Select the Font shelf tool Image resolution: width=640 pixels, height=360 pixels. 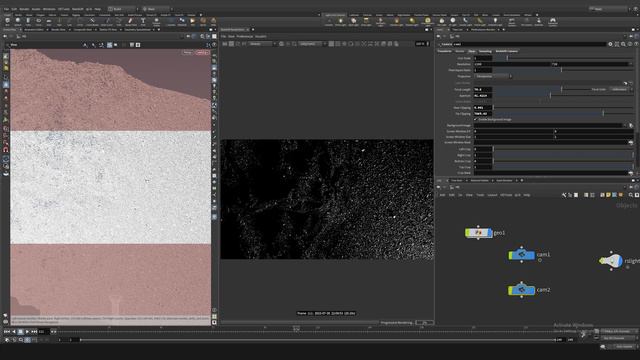[143, 21]
